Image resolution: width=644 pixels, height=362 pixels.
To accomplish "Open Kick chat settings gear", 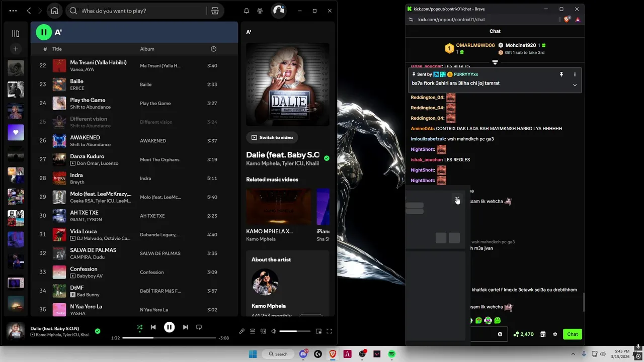I will click(555, 334).
